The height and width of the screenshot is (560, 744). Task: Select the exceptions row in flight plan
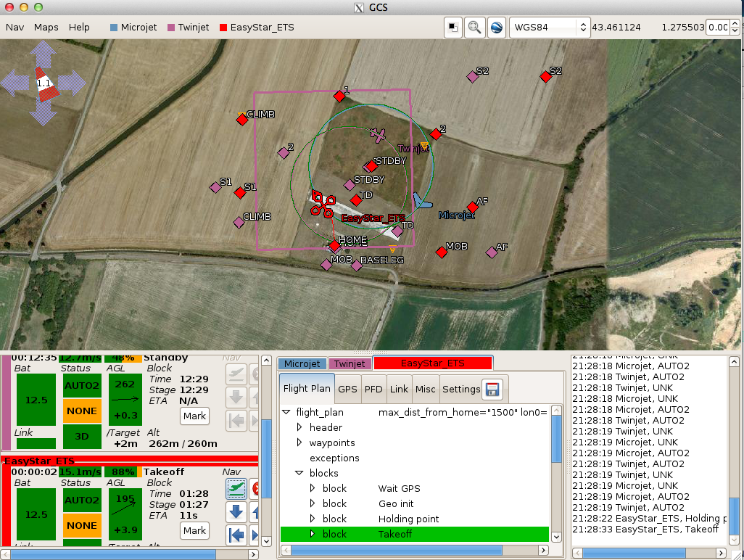[415, 458]
